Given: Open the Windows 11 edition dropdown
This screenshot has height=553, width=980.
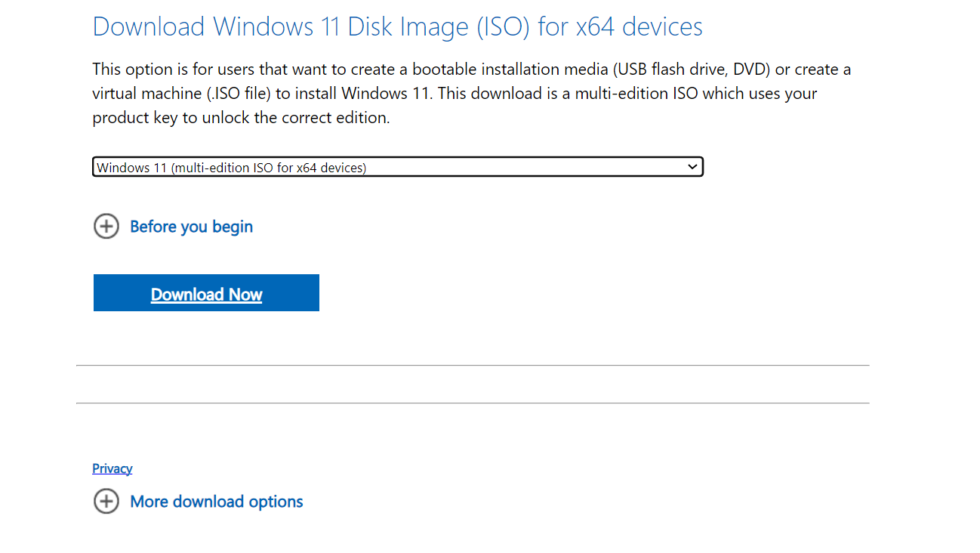Looking at the screenshot, I should coord(397,167).
